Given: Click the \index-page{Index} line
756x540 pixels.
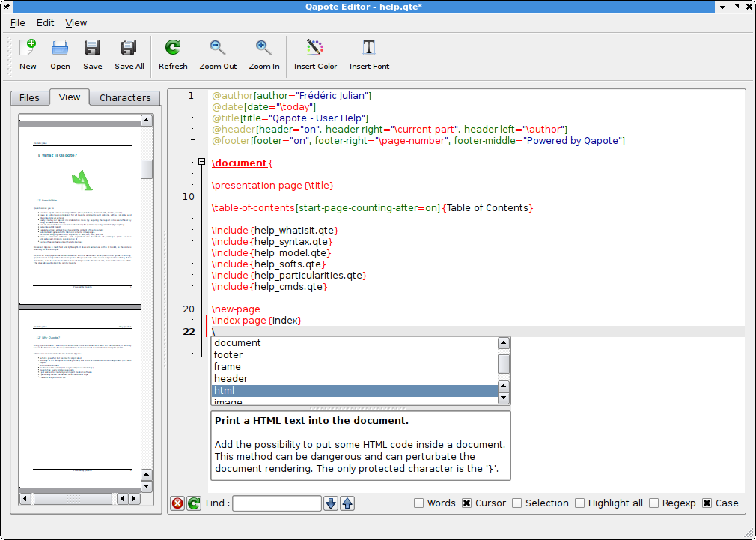Looking at the screenshot, I should (257, 321).
